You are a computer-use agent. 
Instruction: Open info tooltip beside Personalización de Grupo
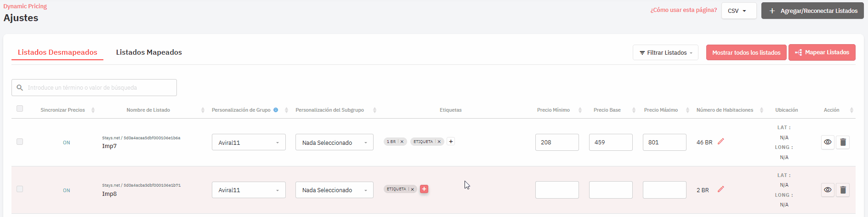point(276,110)
